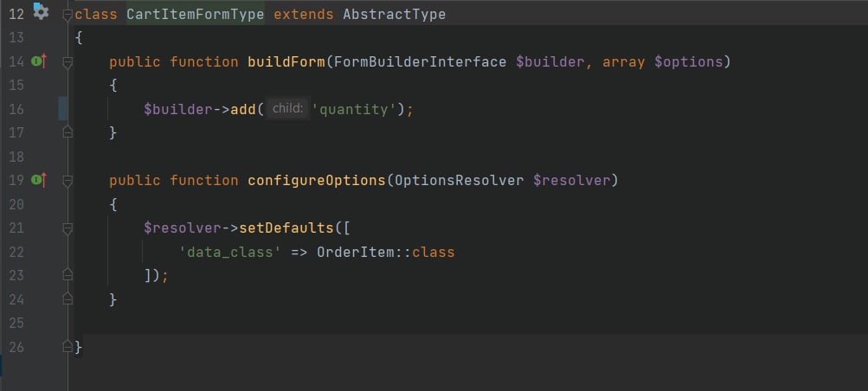Place the cursor on CartItemFormType class name
868x391 pixels.
coord(196,15)
